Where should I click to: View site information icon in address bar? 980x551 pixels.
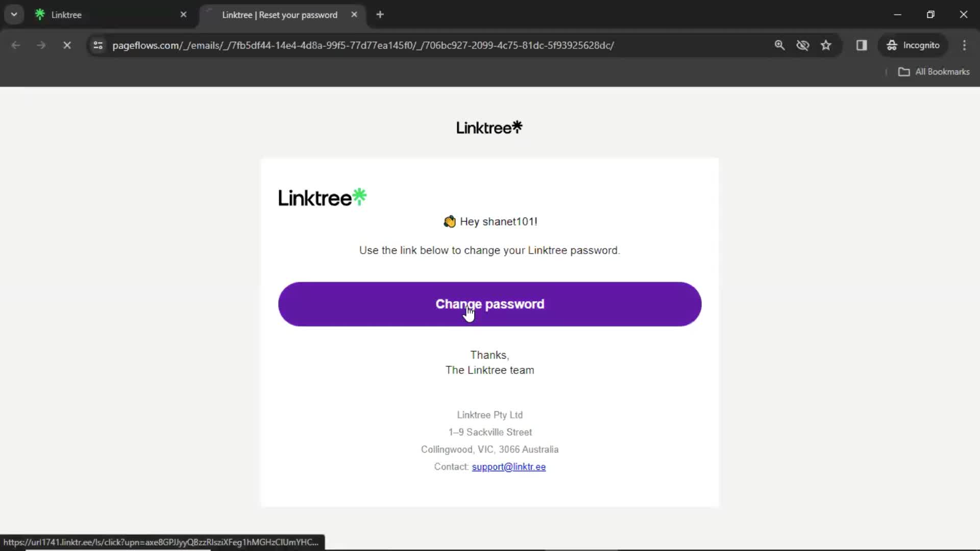click(98, 45)
